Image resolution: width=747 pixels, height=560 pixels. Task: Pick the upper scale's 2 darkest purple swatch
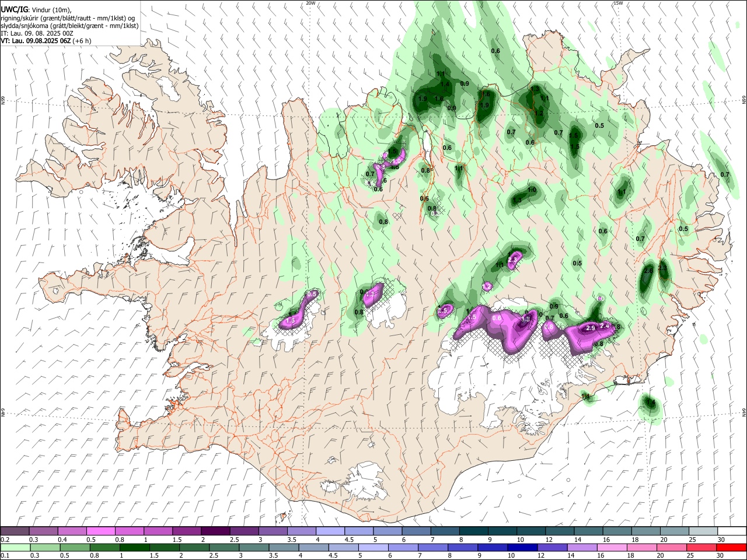(215, 531)
